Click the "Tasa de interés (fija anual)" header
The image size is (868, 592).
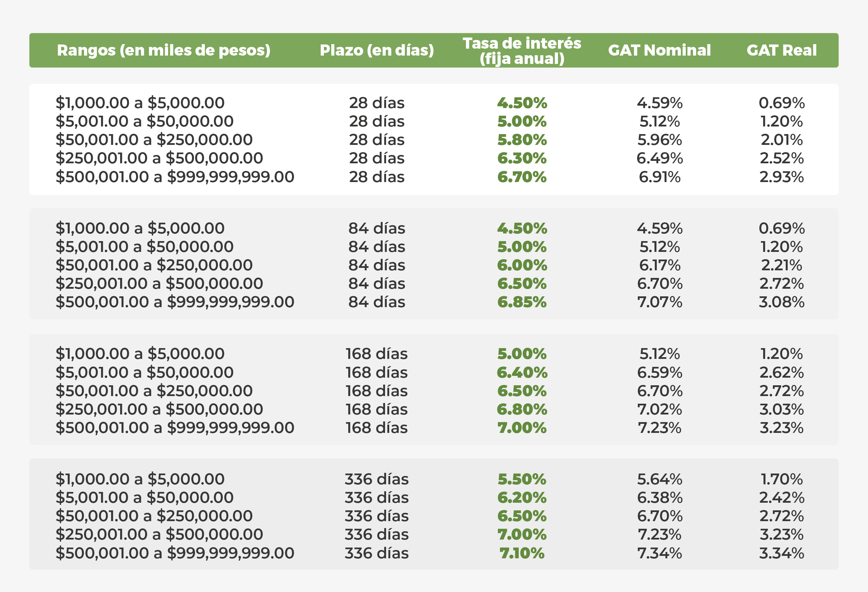coord(522,50)
